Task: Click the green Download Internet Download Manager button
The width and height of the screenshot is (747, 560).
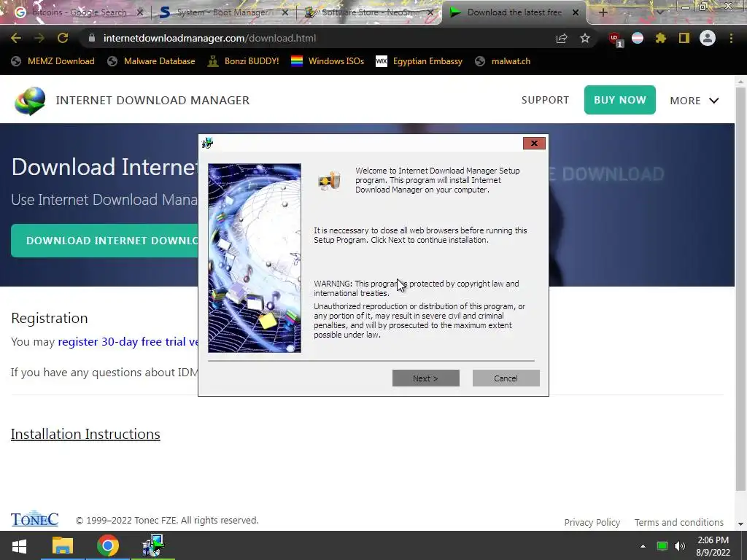Action: click(x=105, y=241)
